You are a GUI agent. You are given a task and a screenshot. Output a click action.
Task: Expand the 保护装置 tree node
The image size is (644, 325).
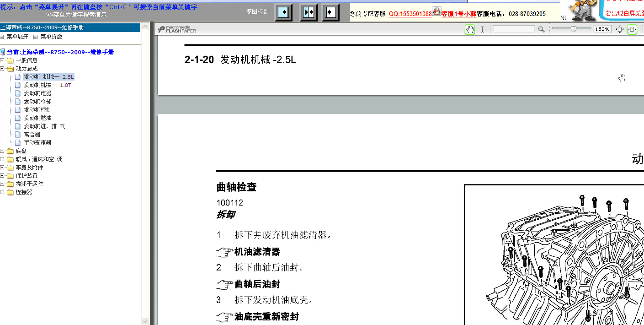[2, 176]
